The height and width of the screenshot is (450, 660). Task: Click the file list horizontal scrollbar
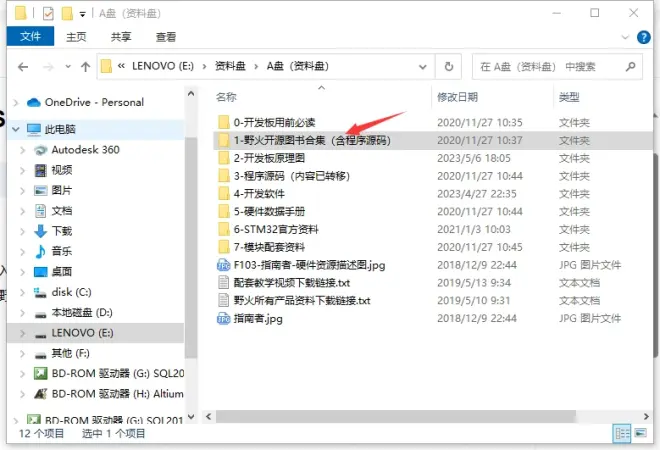pos(396,416)
